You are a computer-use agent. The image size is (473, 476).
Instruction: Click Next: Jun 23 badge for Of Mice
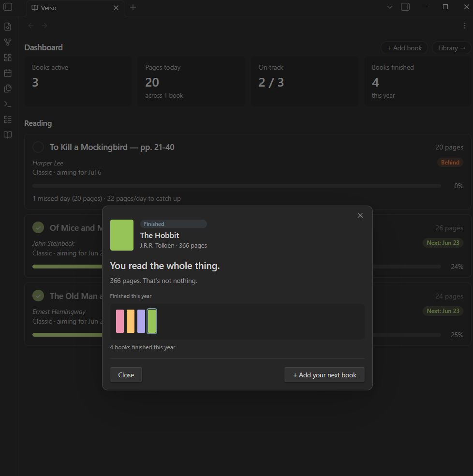pos(443,243)
